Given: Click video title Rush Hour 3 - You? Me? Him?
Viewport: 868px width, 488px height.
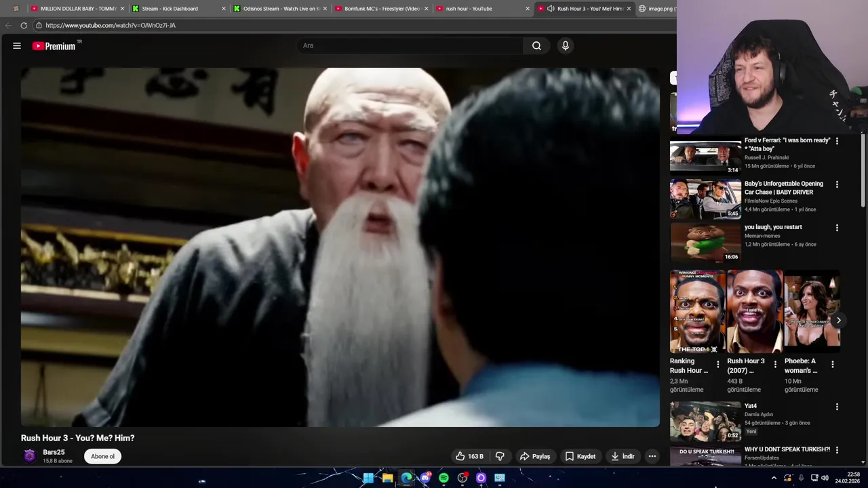Looking at the screenshot, I should tap(78, 438).
